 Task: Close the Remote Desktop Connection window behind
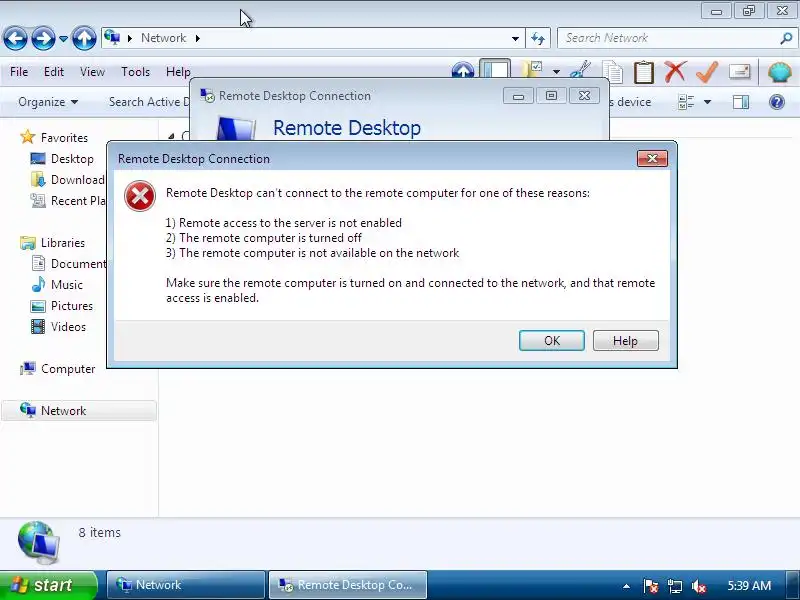point(584,96)
